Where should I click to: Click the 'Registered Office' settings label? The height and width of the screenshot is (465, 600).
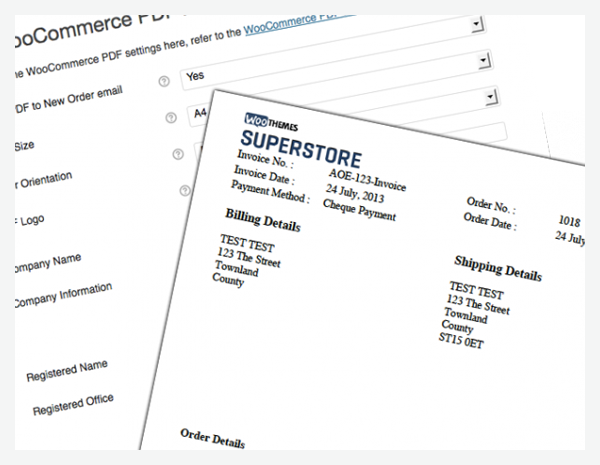coord(73,405)
